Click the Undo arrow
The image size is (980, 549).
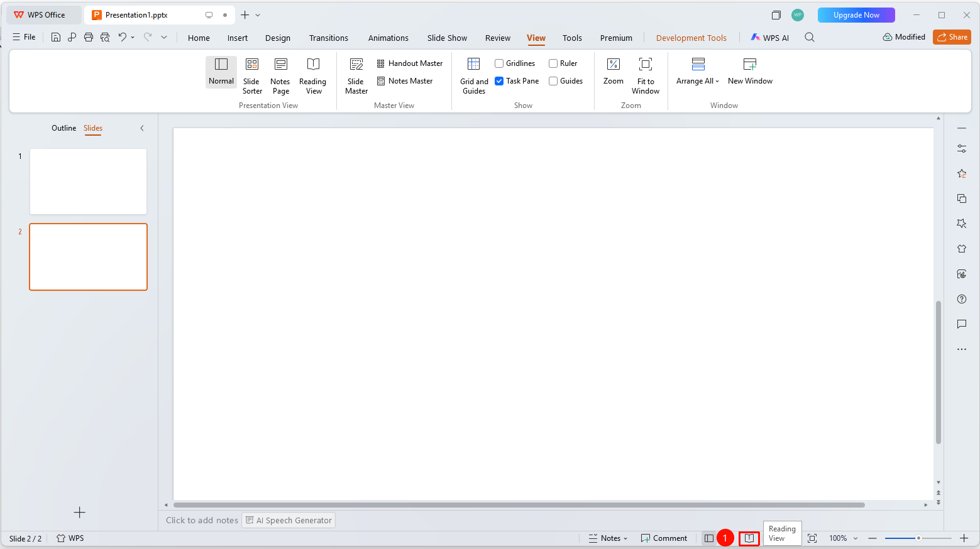click(x=123, y=37)
